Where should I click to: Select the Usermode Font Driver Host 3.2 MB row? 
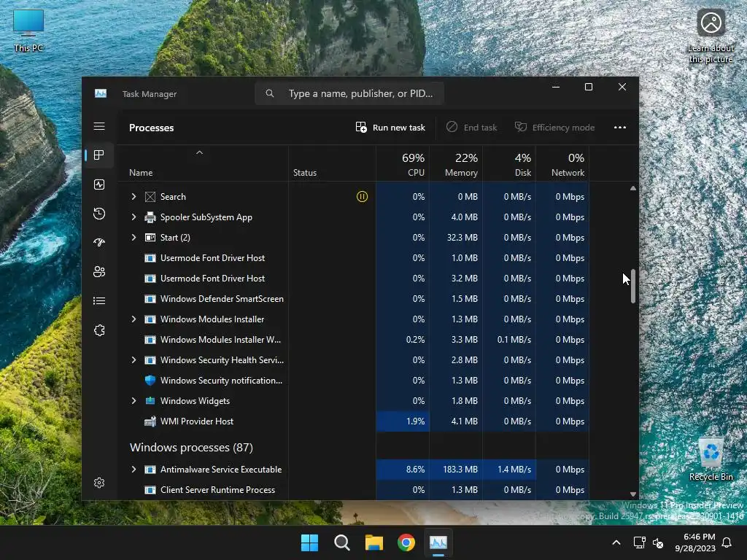pos(354,279)
